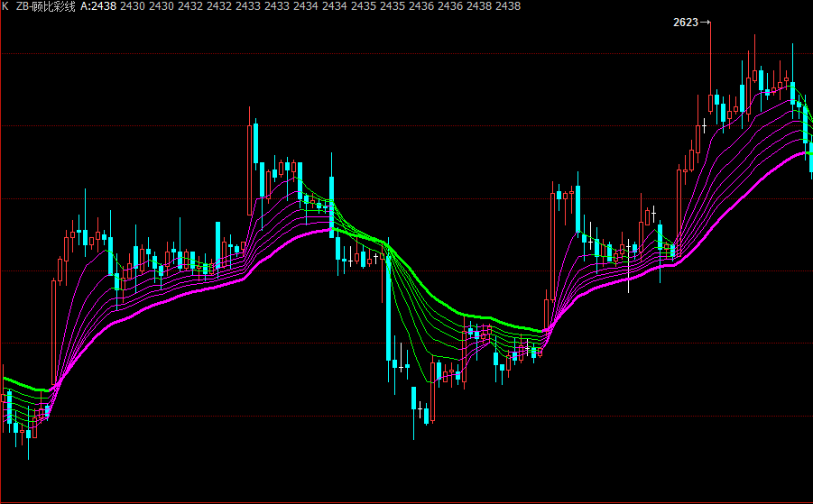
Task: Click the arrow beside the 2623 label
Action: pos(706,23)
